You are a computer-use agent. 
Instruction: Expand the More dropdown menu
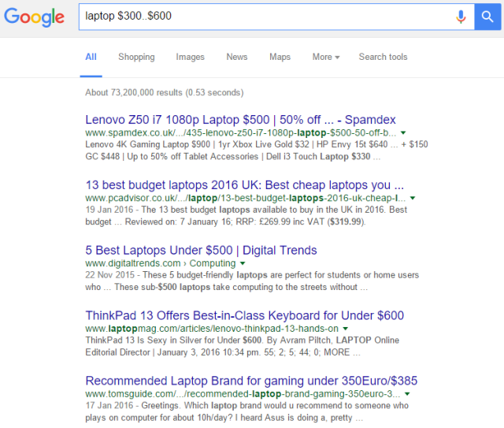(x=325, y=57)
